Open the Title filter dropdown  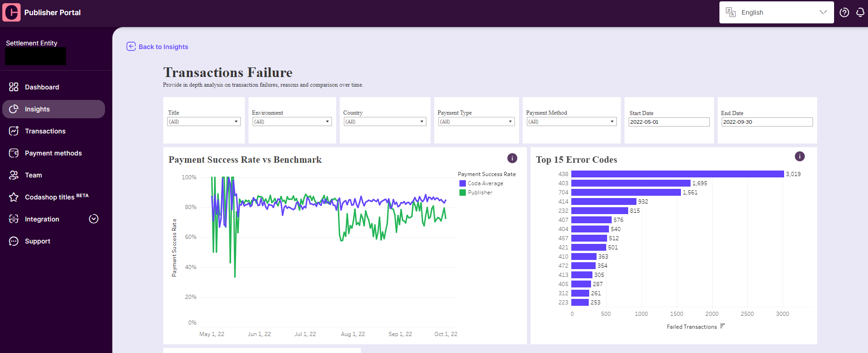[x=204, y=121]
